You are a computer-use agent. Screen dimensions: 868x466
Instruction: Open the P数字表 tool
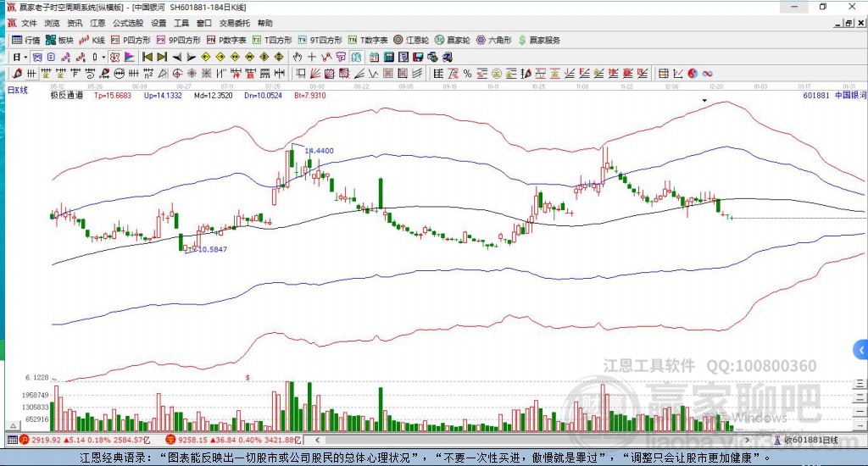tap(226, 40)
